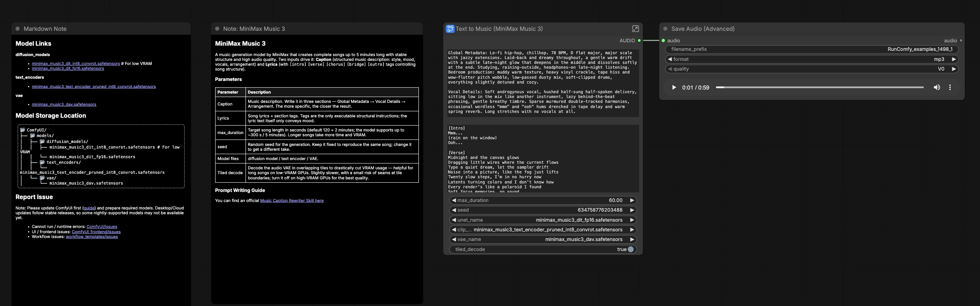
Task: Click the Markdown Note node title
Action: [x=45, y=29]
